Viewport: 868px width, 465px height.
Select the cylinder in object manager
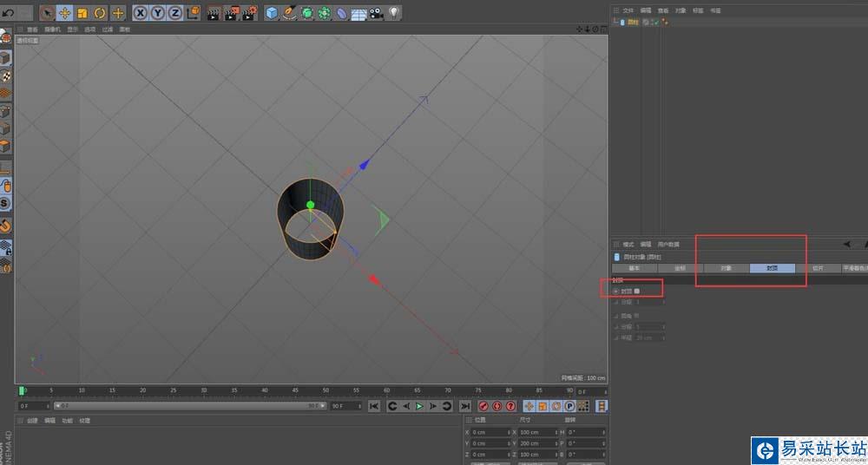click(x=634, y=23)
